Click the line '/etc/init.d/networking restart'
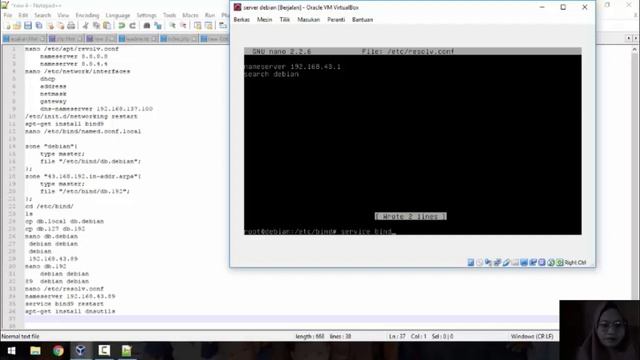 (81, 116)
